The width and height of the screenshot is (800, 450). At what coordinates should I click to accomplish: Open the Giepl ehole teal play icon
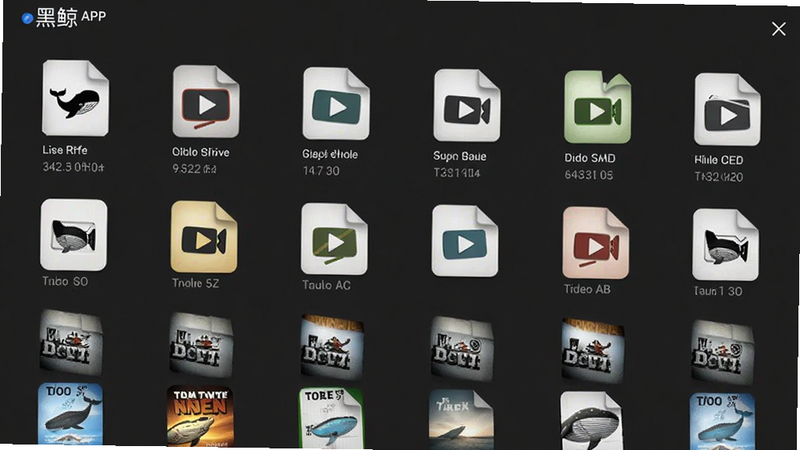pyautogui.click(x=336, y=104)
